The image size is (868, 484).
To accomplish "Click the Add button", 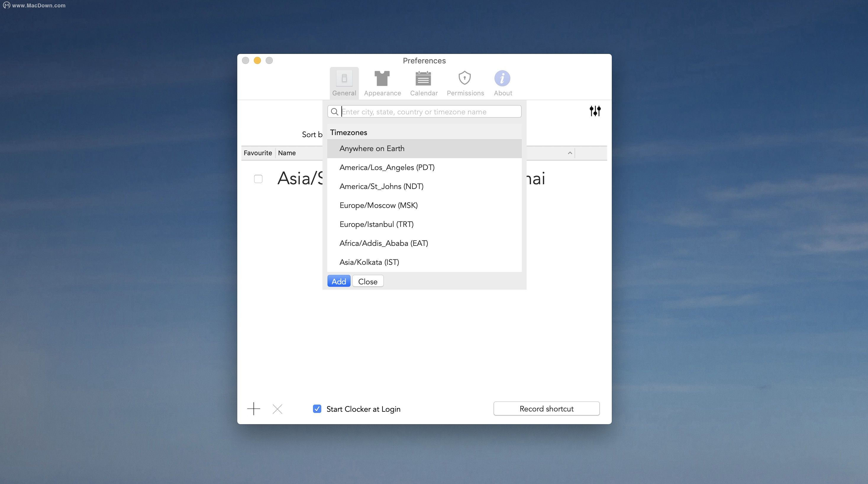I will (x=338, y=281).
